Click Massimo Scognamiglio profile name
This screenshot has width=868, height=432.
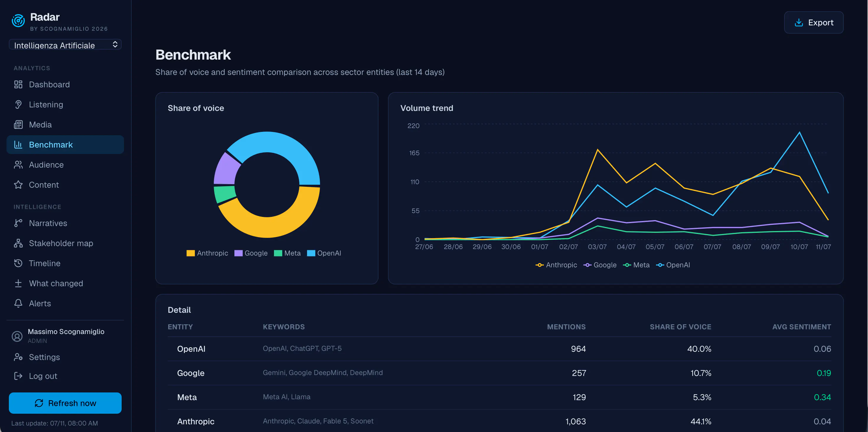point(66,332)
